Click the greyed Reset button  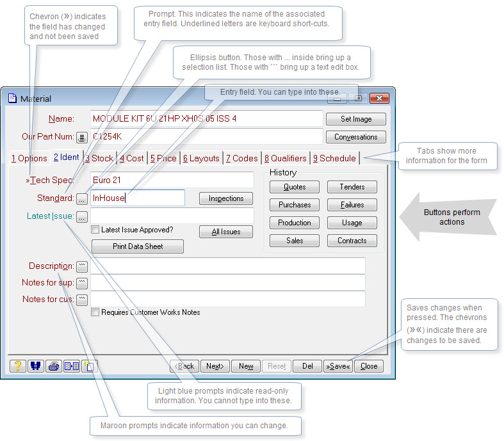(x=277, y=366)
